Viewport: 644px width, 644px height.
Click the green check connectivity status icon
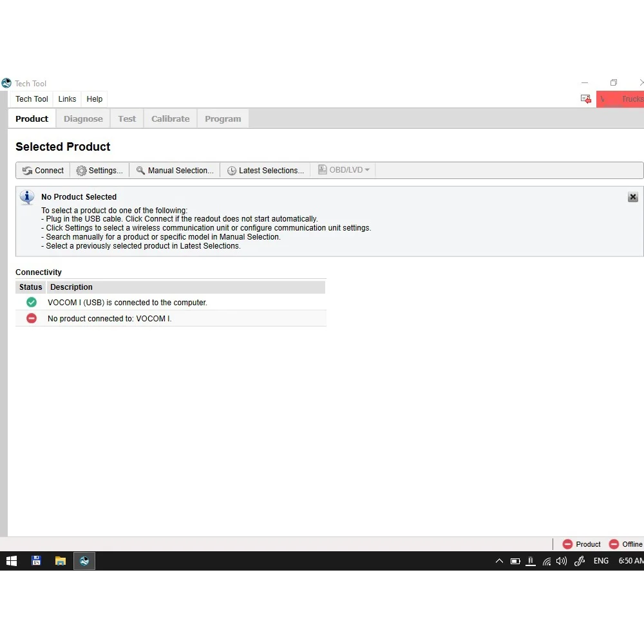point(31,302)
